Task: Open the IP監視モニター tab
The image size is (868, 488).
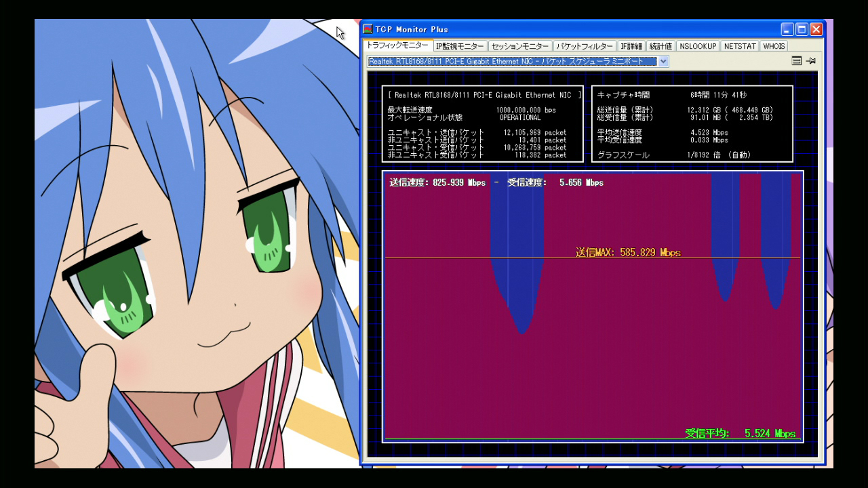Action: pos(460,46)
